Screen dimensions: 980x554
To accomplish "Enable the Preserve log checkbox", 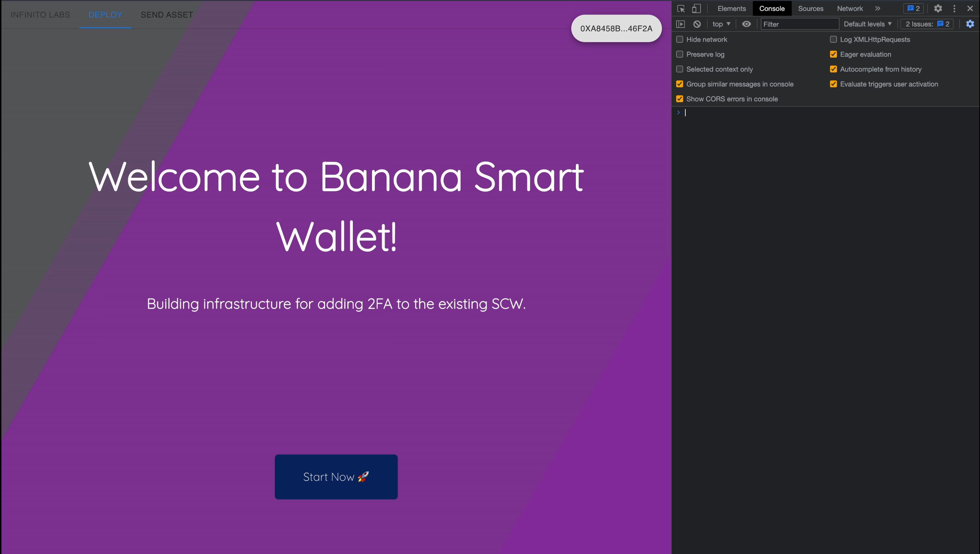I will point(679,54).
